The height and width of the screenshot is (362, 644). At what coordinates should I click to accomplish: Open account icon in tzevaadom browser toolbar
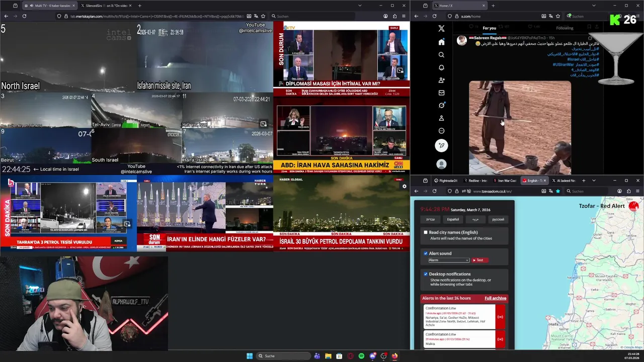[x=619, y=191]
